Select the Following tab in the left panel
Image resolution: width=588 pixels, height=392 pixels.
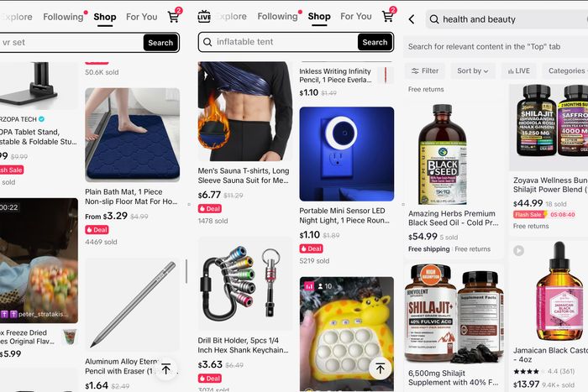click(x=63, y=17)
